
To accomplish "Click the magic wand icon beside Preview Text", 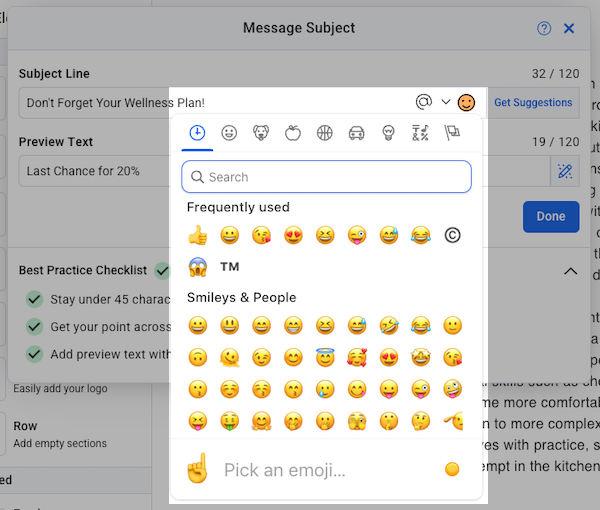I will coord(565,171).
